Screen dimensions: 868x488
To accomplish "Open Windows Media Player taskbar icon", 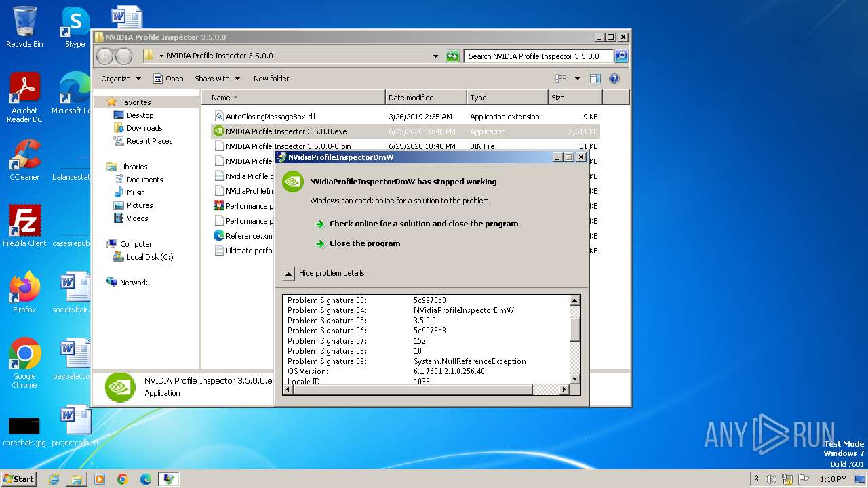I will tap(100, 479).
